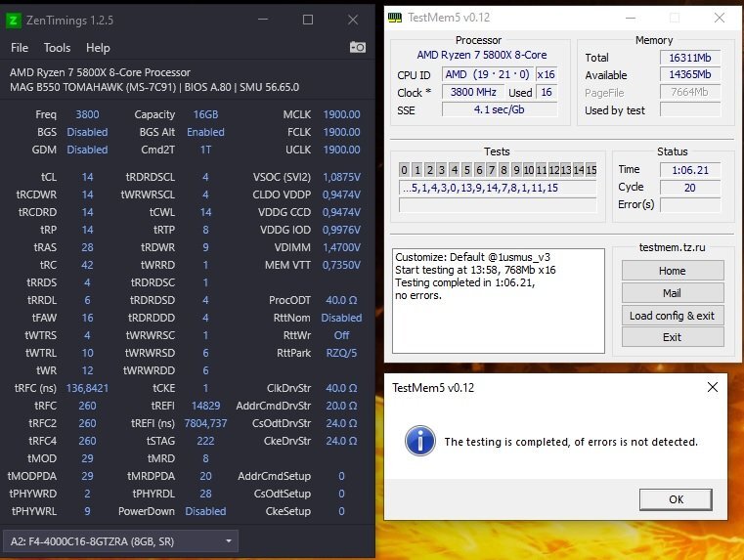Click the Total memory value 16311Mb
Viewport: 744px width, 560px height.
[690, 58]
